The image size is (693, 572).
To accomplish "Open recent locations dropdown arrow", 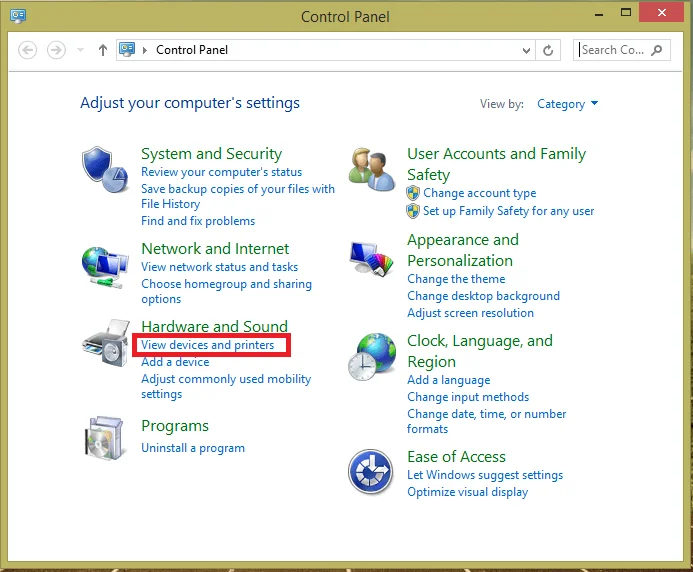I will (80, 50).
